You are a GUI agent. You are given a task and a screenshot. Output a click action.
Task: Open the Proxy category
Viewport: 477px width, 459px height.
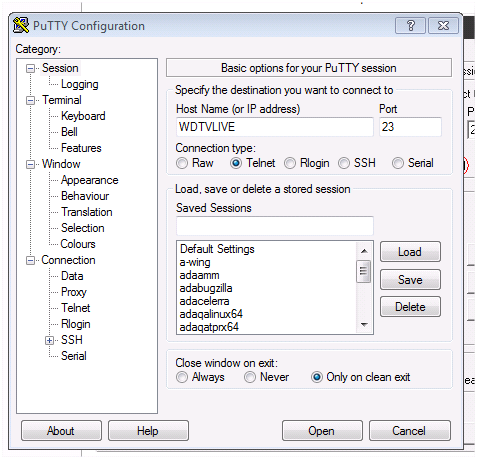coord(74,292)
